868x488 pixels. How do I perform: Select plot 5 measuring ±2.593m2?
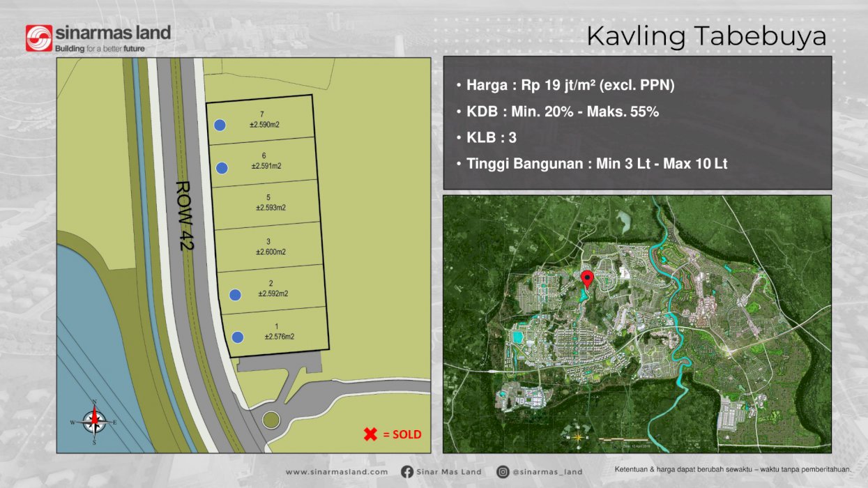click(271, 202)
